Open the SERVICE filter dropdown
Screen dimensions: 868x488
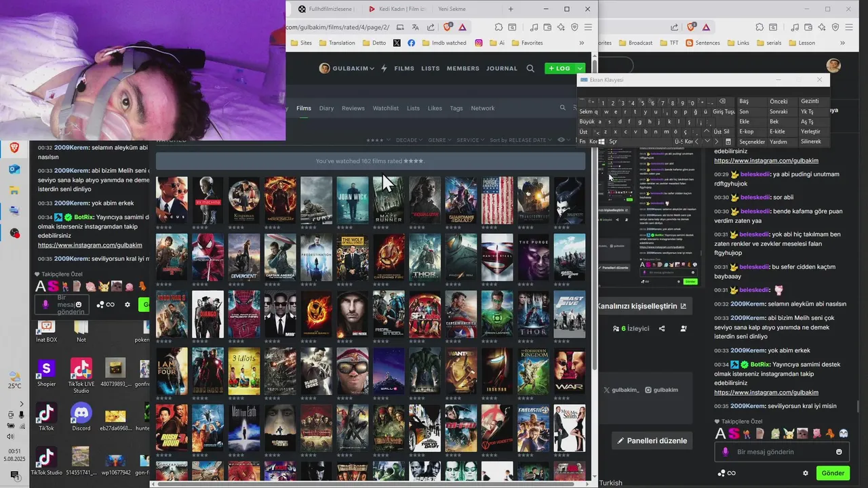pyautogui.click(x=471, y=140)
